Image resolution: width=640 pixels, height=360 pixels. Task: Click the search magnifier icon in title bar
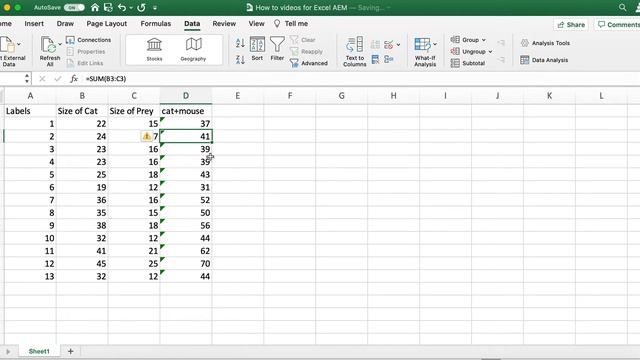[622, 7]
